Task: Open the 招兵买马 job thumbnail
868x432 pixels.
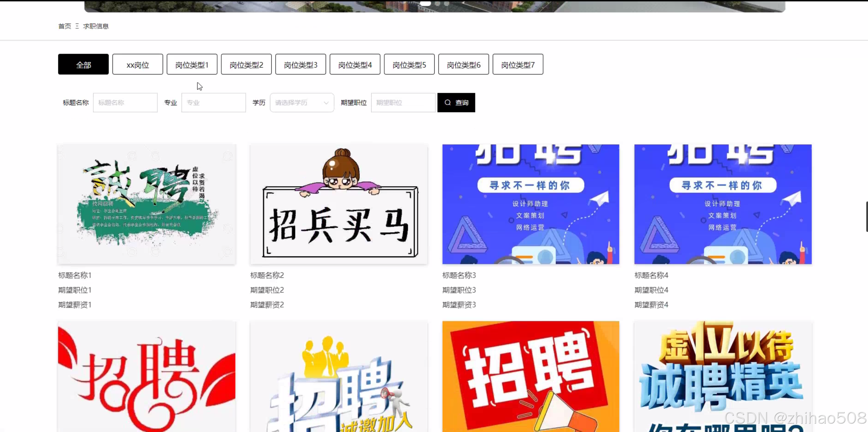Action: click(x=339, y=204)
